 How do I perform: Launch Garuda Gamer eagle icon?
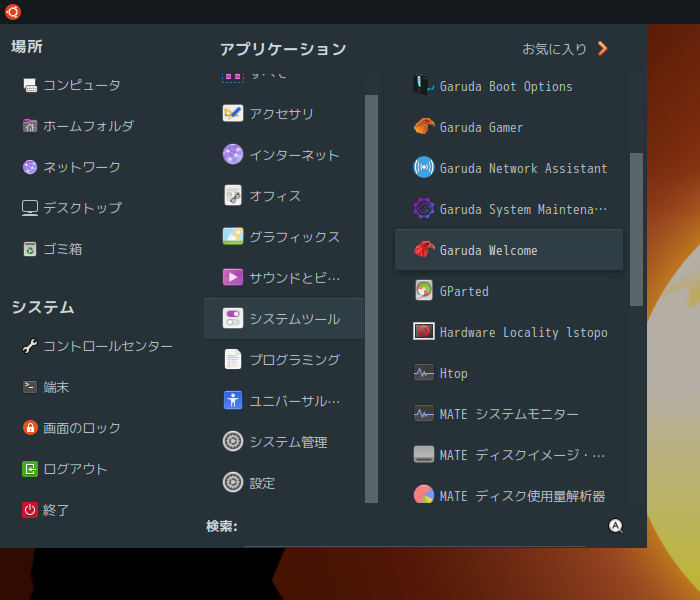click(x=424, y=126)
